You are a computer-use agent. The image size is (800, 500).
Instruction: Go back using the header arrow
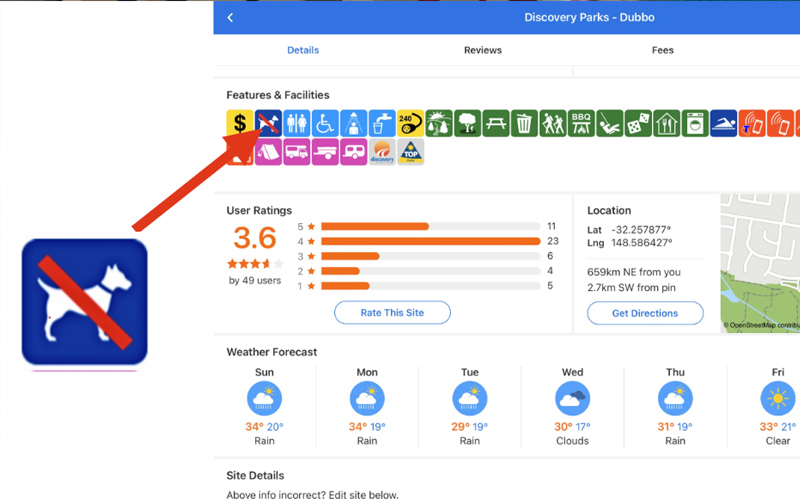point(230,17)
